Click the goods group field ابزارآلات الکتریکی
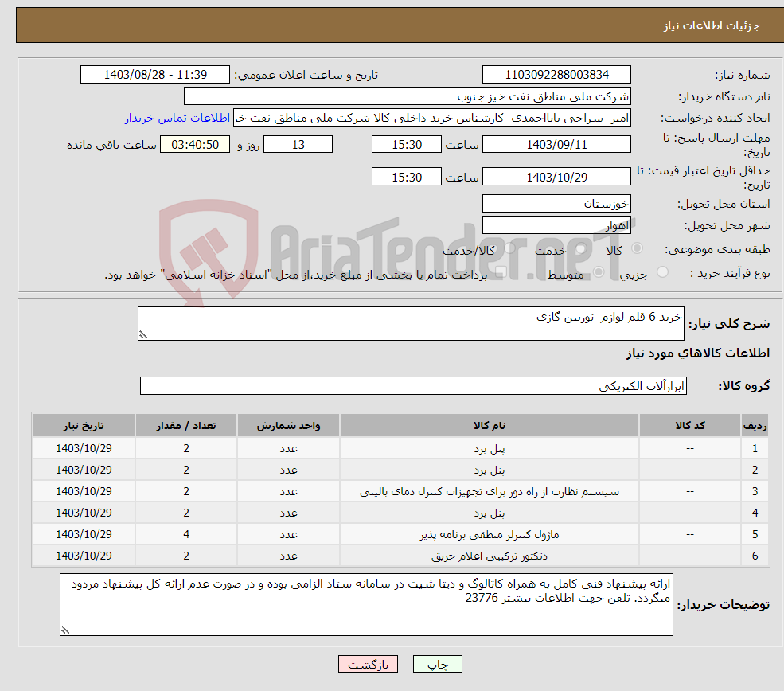784x691 pixels. point(414,386)
